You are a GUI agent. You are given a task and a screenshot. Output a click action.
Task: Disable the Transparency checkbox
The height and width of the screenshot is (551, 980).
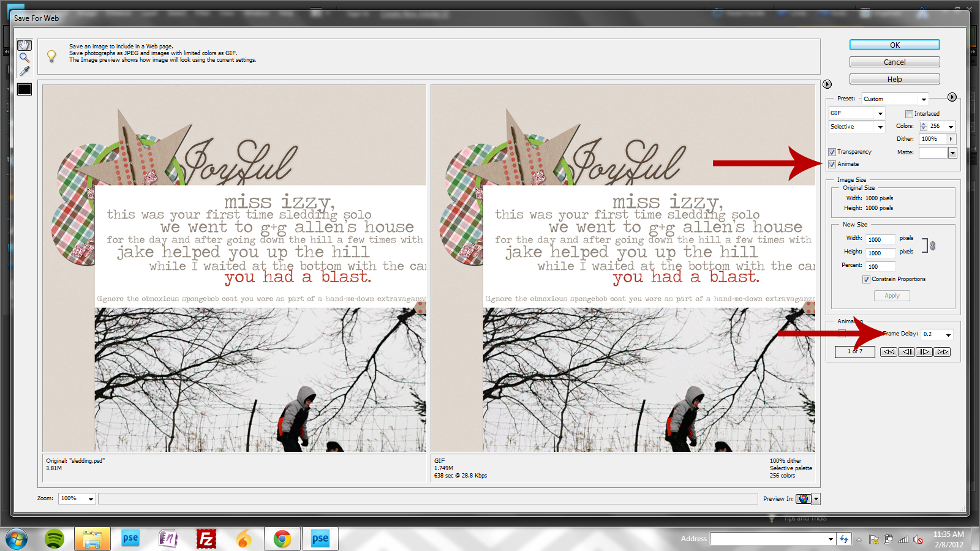(x=832, y=151)
